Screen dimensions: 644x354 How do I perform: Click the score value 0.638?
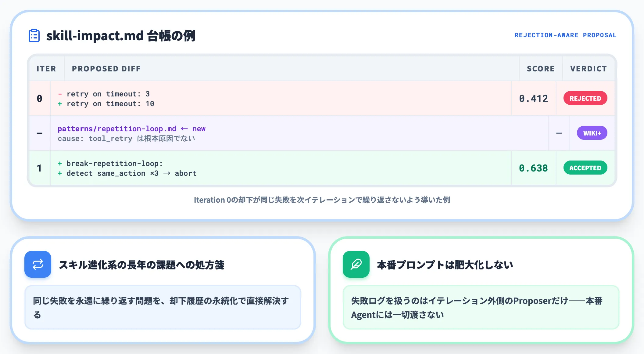pos(533,168)
